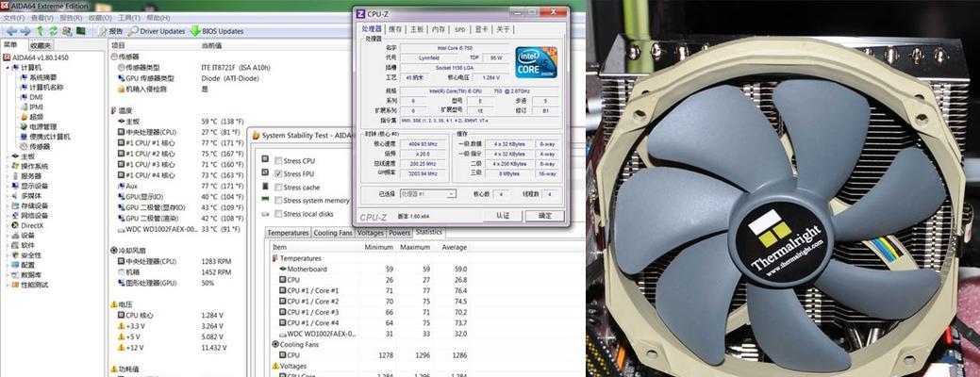Screen dimensions: 980x377
Task: Click the 安全性 security tree icon
Action: 15,255
